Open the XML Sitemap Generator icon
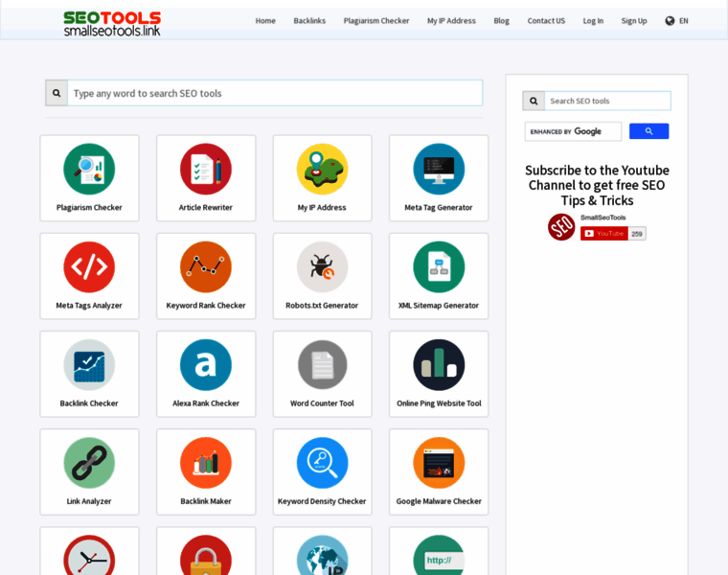Screen dimensions: 728x575 439,267
